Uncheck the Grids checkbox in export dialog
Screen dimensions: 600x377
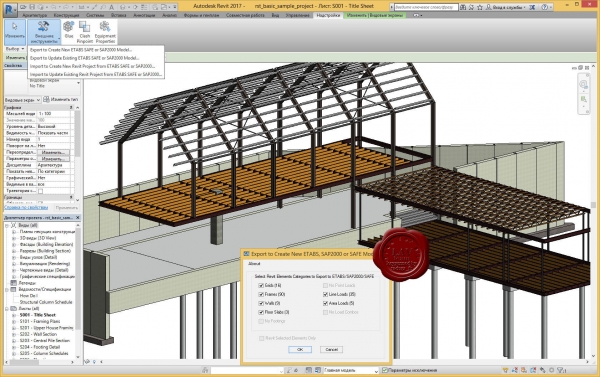(261, 286)
